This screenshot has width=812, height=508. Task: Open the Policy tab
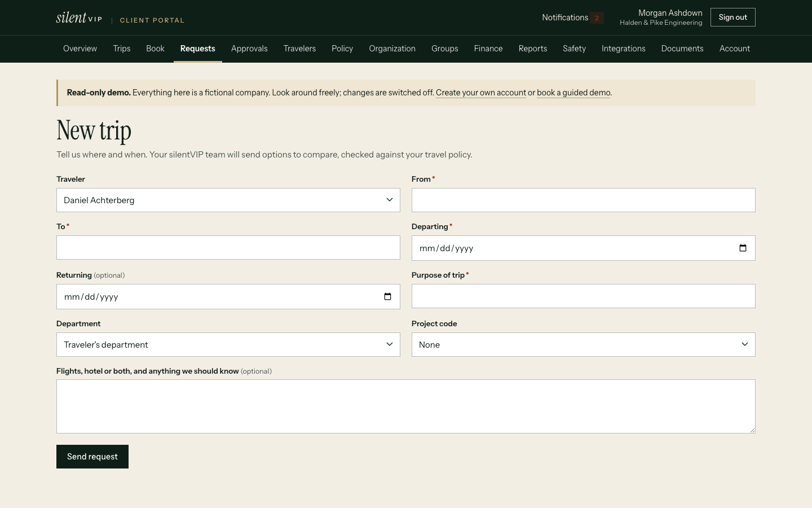point(342,49)
